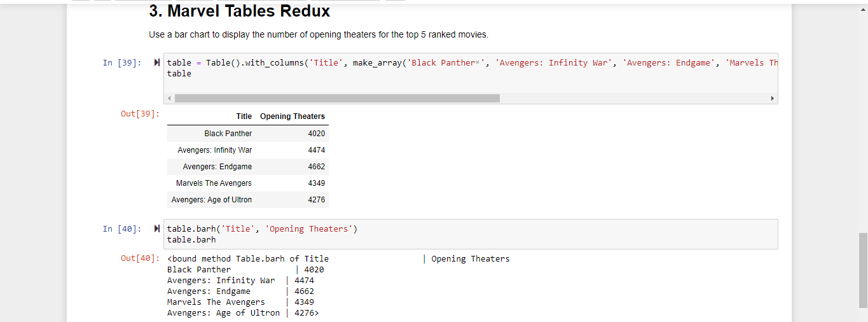Click the 'Black Panther' cell in the output table
Viewport: 868px width, 322px height.
tap(228, 134)
